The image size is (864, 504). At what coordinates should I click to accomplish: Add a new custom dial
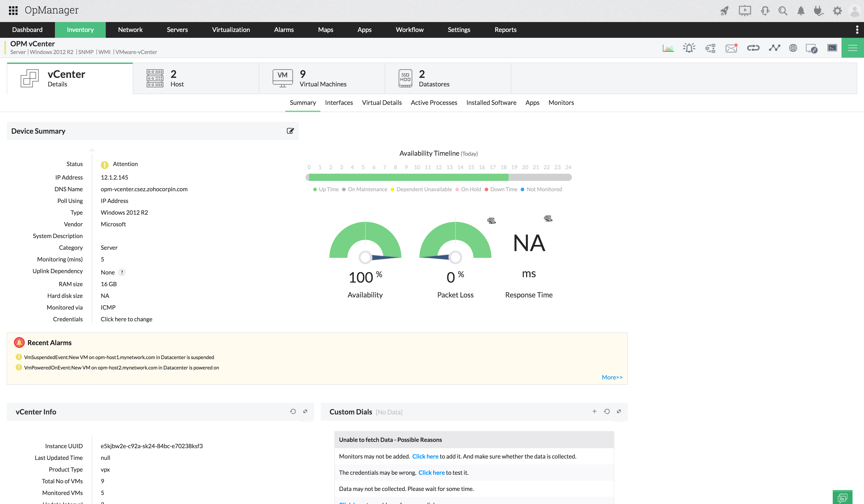tap(594, 412)
